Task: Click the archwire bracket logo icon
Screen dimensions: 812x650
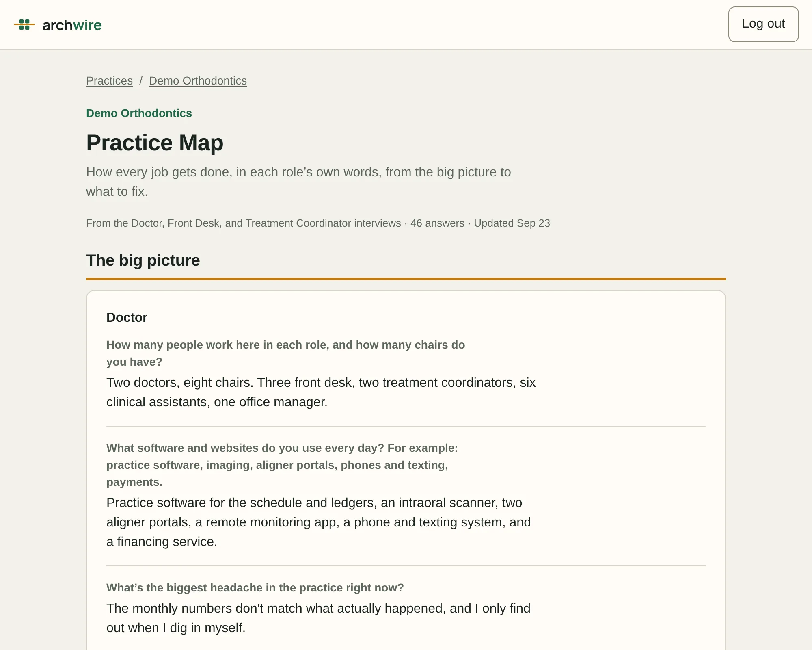Action: (x=24, y=25)
